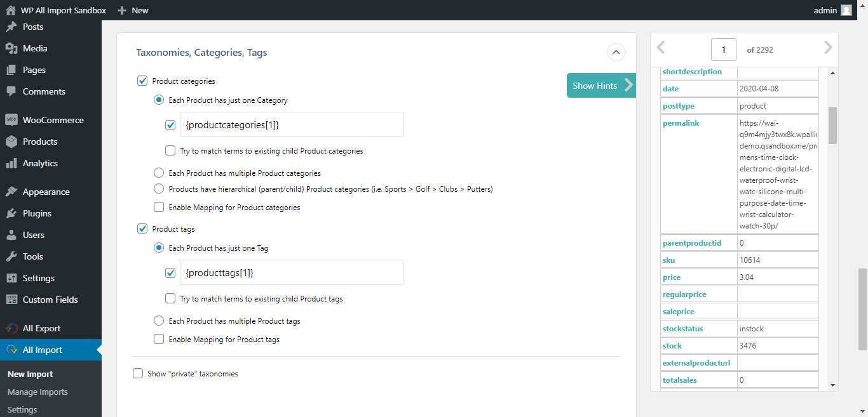Click the preview panel vertical scrollbar thumb
Viewport: 868px width, 417px height.
832,125
